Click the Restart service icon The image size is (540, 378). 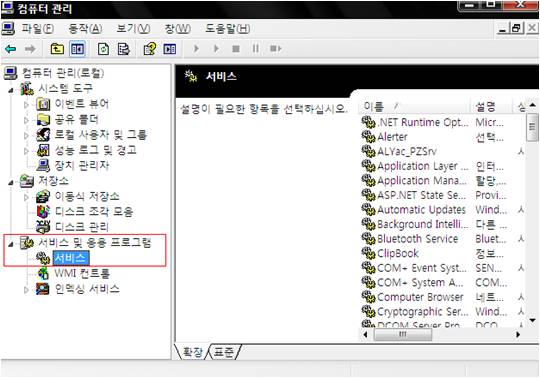[x=276, y=49]
